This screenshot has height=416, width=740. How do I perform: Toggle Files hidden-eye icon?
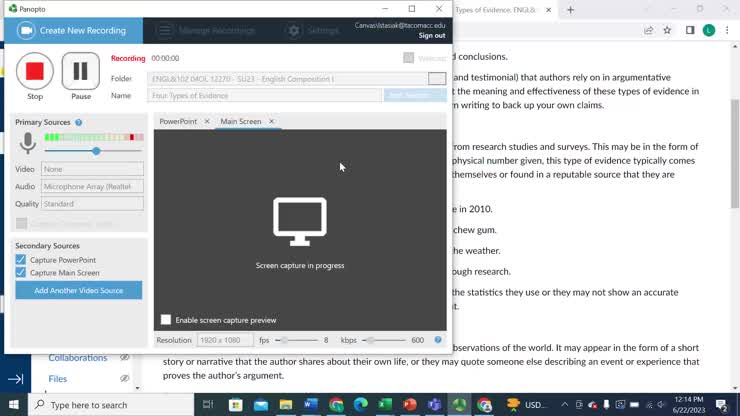(125, 379)
